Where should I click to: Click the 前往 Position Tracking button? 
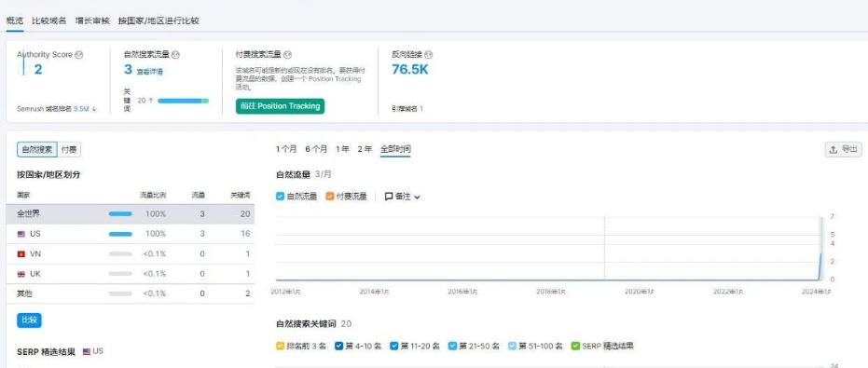(280, 106)
